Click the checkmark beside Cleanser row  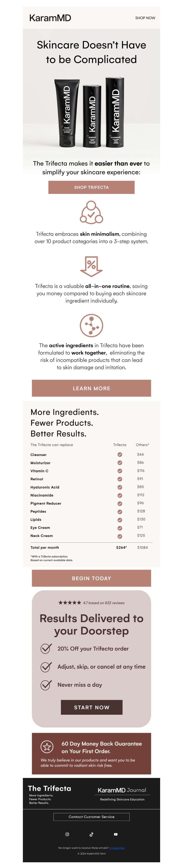click(x=120, y=455)
